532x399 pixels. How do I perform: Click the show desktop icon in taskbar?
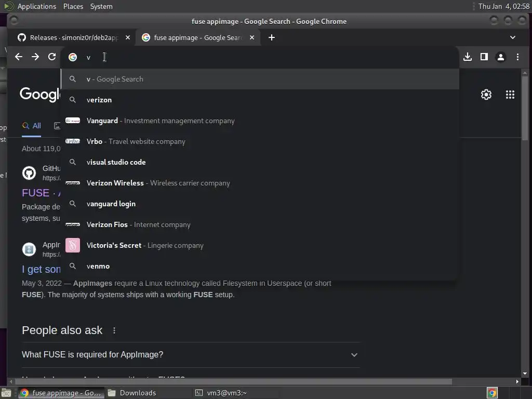6,393
